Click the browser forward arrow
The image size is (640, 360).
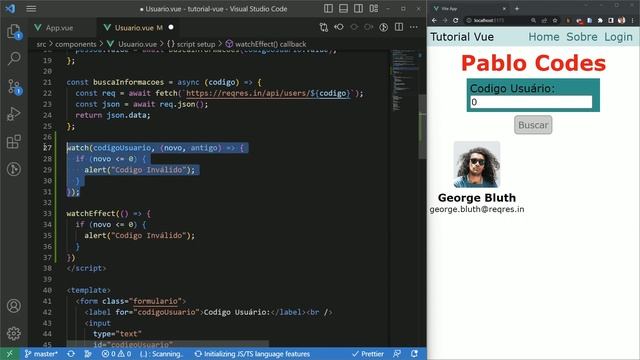point(445,20)
